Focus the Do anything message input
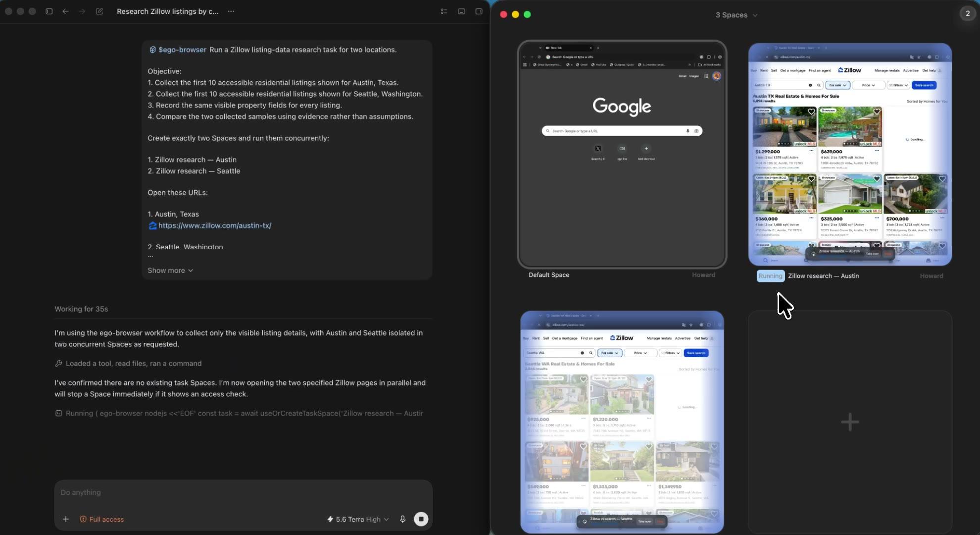This screenshot has height=535, width=980. 243,492
